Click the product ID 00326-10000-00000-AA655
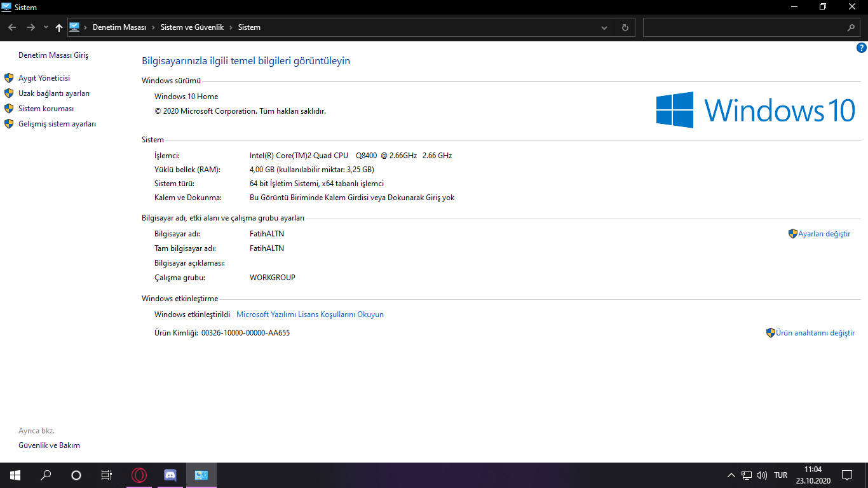Screen dimensions: 868x488 (245, 333)
